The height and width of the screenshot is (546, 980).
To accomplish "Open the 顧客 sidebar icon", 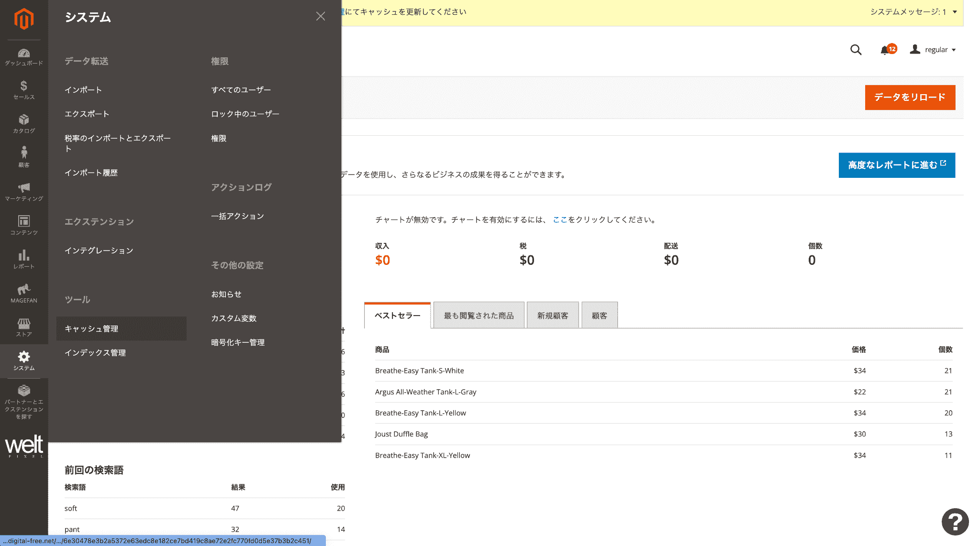I will 24,155.
